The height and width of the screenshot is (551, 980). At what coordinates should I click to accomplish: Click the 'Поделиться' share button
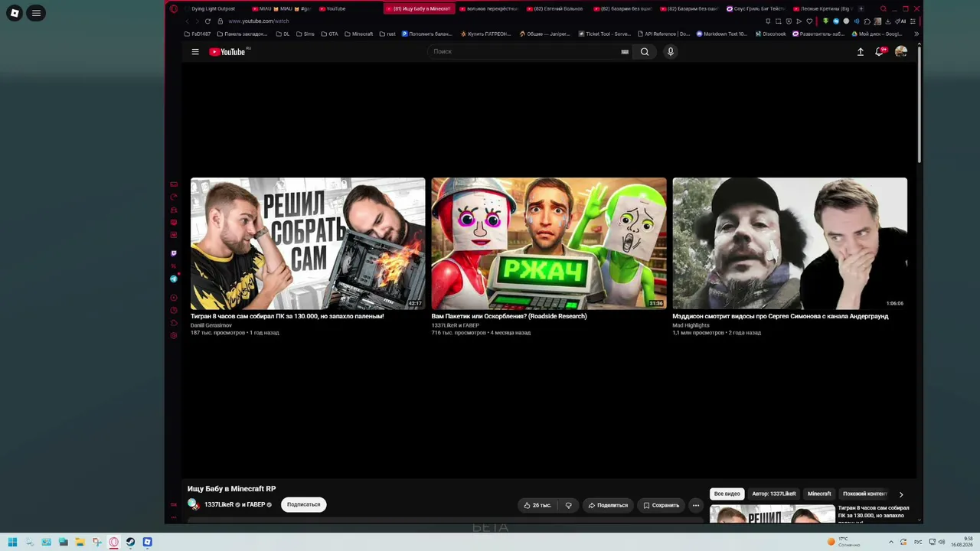[x=608, y=506]
